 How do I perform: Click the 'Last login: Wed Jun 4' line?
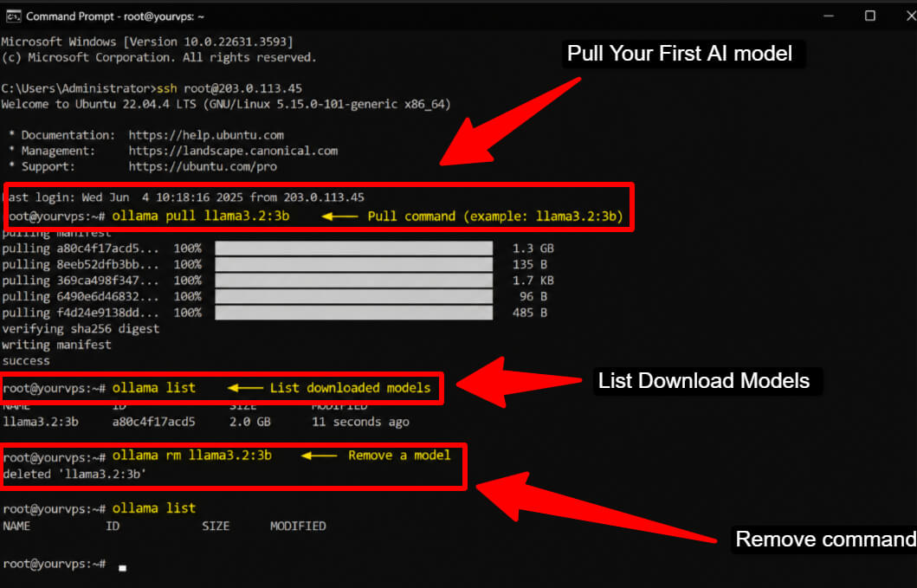click(186, 197)
